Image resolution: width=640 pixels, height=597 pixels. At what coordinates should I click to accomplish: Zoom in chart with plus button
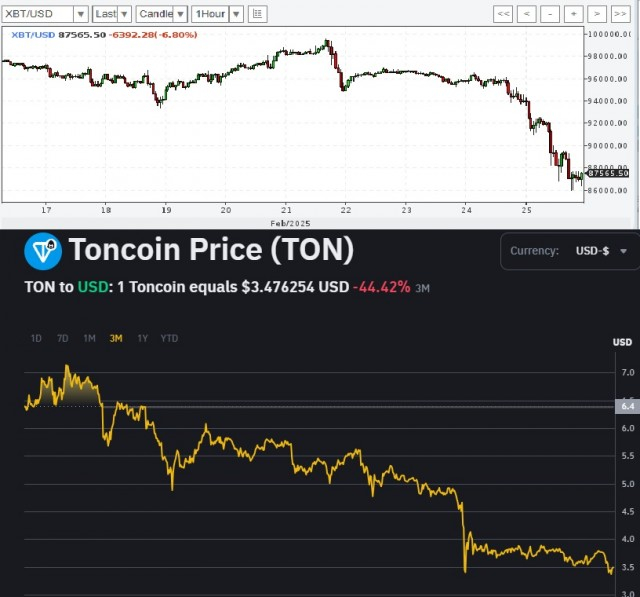[x=574, y=14]
